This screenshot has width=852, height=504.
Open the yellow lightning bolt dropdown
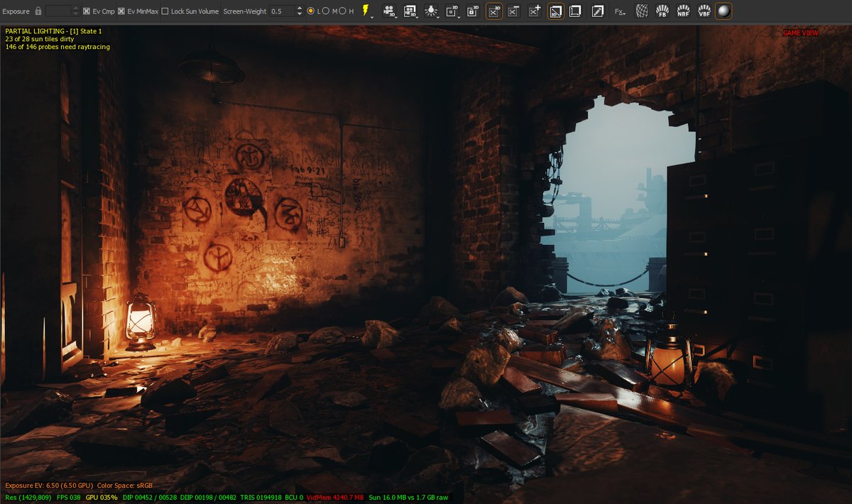(366, 11)
